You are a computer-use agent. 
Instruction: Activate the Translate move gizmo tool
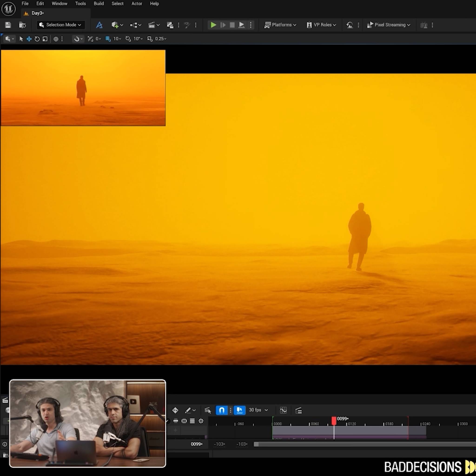[x=29, y=39]
